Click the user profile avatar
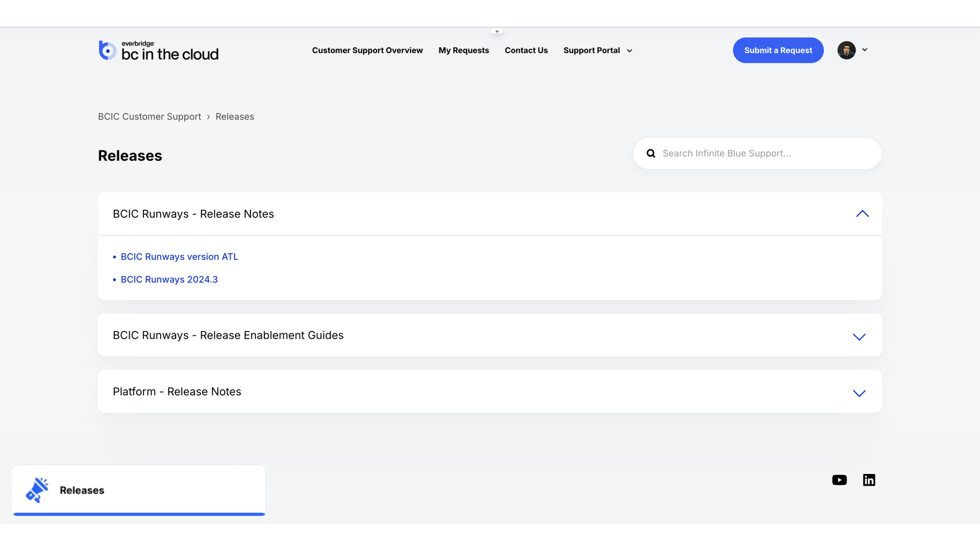 click(x=846, y=50)
